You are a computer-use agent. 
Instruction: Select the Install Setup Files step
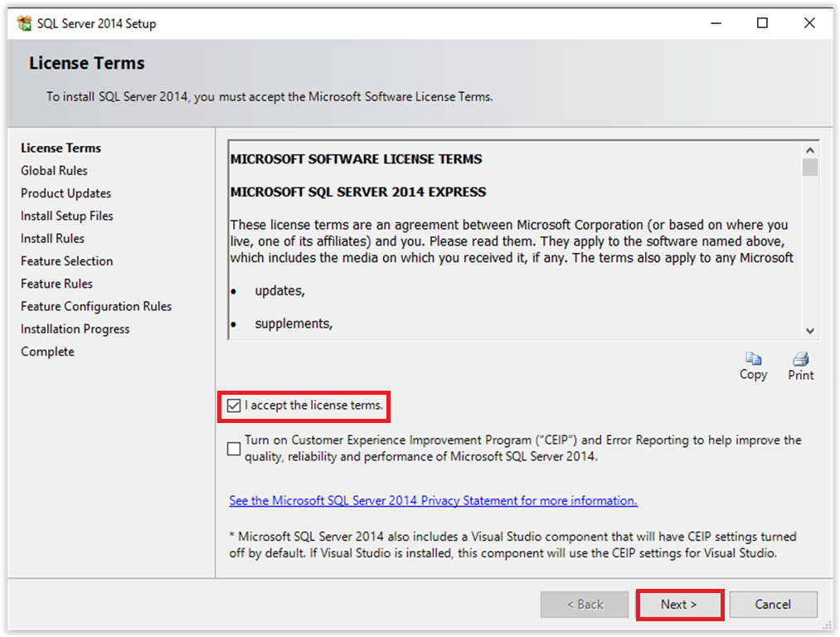[x=67, y=216]
